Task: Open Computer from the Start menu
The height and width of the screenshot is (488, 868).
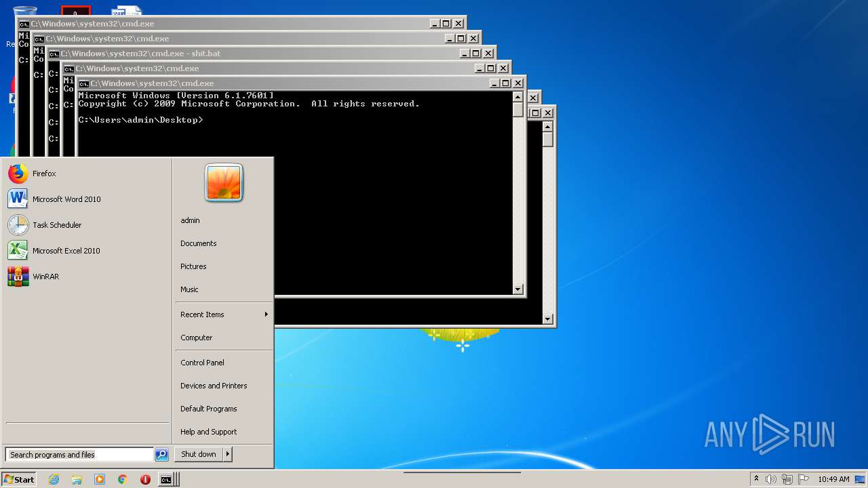Action: [224, 338]
